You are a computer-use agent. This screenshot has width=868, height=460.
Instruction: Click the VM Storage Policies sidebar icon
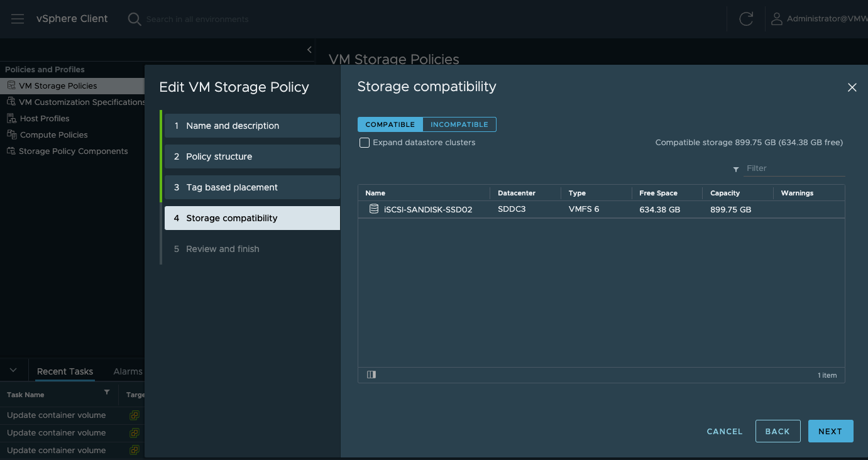pos(11,85)
